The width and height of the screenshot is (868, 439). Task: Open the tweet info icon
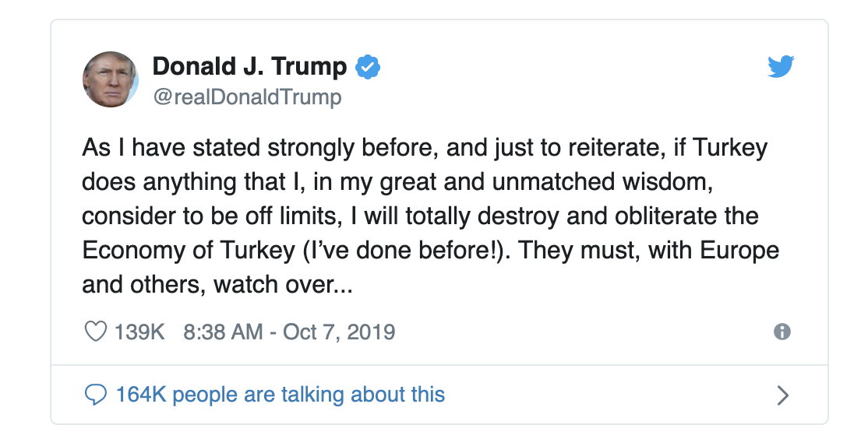(x=782, y=332)
